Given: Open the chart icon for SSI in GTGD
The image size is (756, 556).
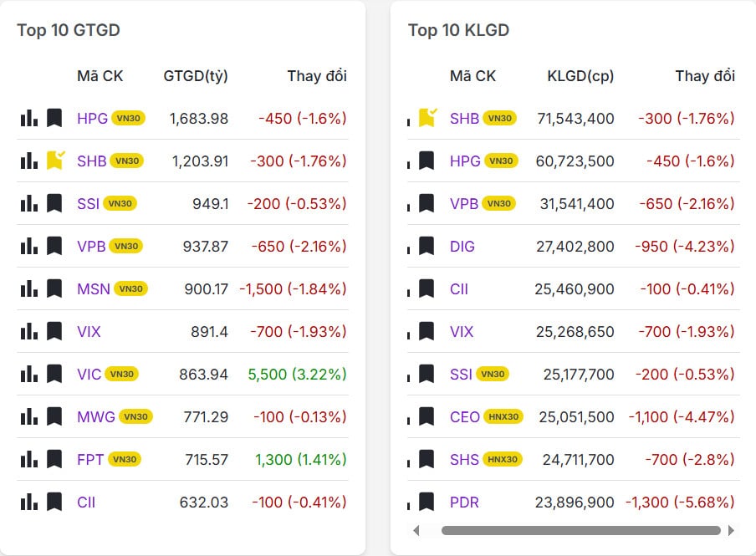Looking at the screenshot, I should (x=29, y=203).
